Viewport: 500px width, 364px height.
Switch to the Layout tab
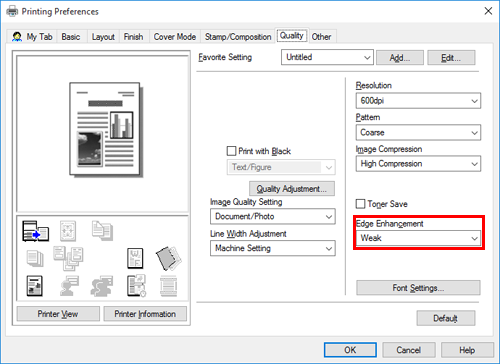(103, 37)
